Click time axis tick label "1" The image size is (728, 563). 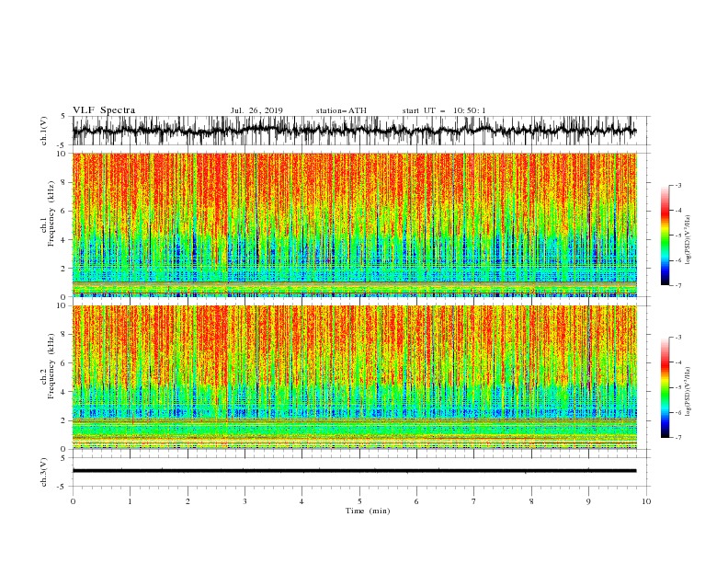coord(130,501)
